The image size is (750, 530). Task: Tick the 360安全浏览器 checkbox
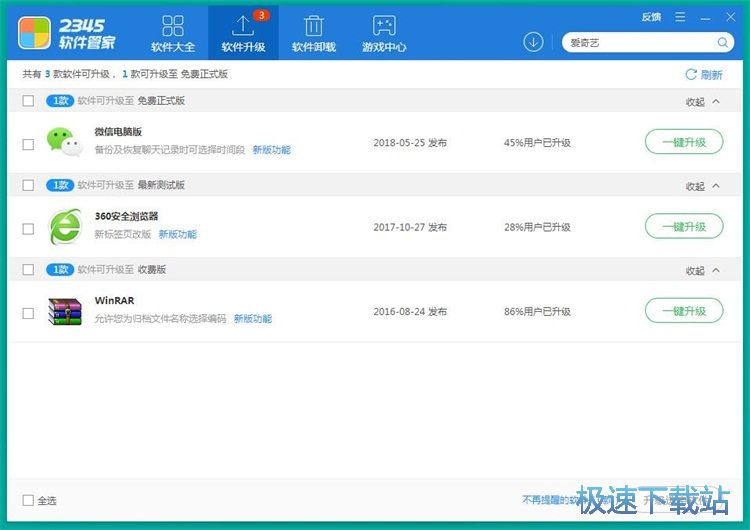click(28, 229)
